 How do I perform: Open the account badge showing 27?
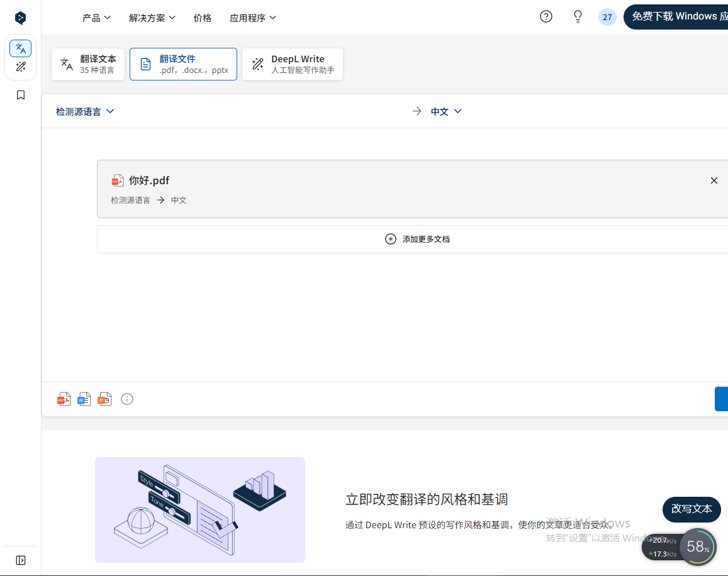pos(607,17)
